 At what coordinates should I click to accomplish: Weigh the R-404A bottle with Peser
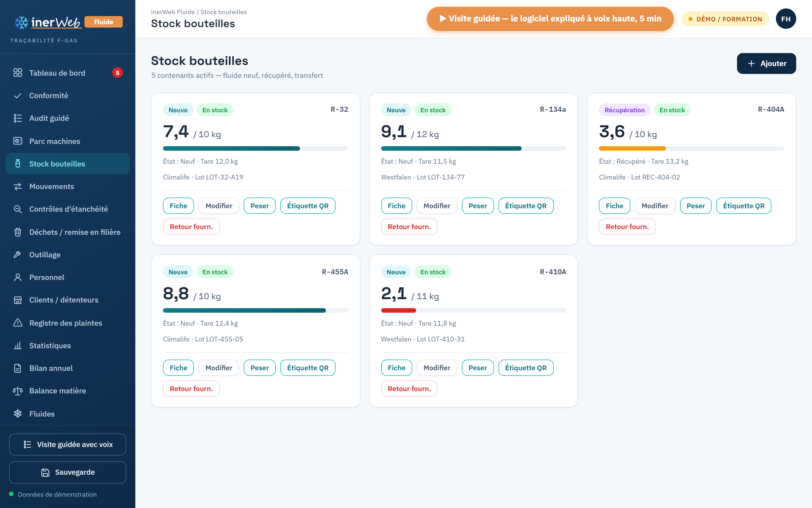(695, 206)
